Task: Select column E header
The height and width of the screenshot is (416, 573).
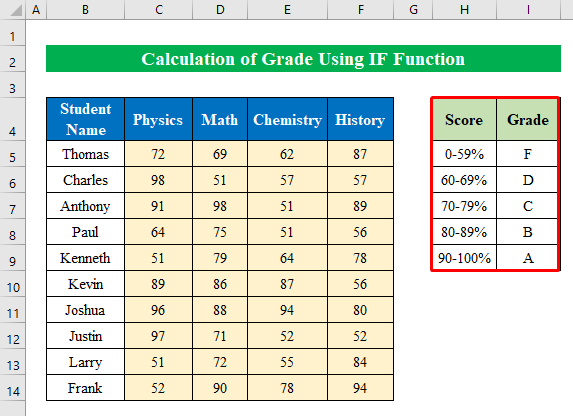Action: (x=288, y=10)
